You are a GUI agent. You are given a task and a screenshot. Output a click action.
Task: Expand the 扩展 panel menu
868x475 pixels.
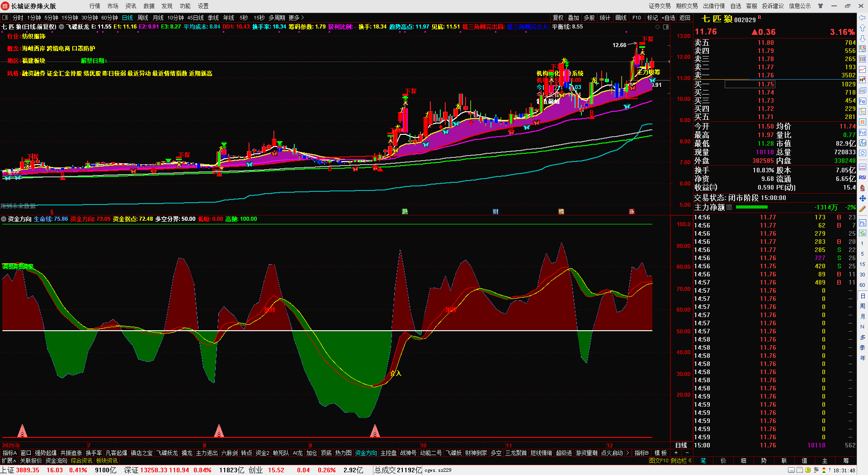click(9, 461)
